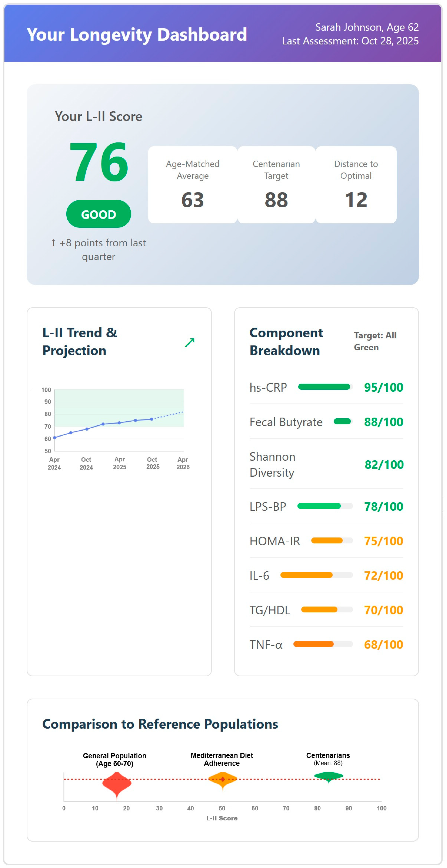
Task: Click the GOOD status badge
Action: (99, 214)
